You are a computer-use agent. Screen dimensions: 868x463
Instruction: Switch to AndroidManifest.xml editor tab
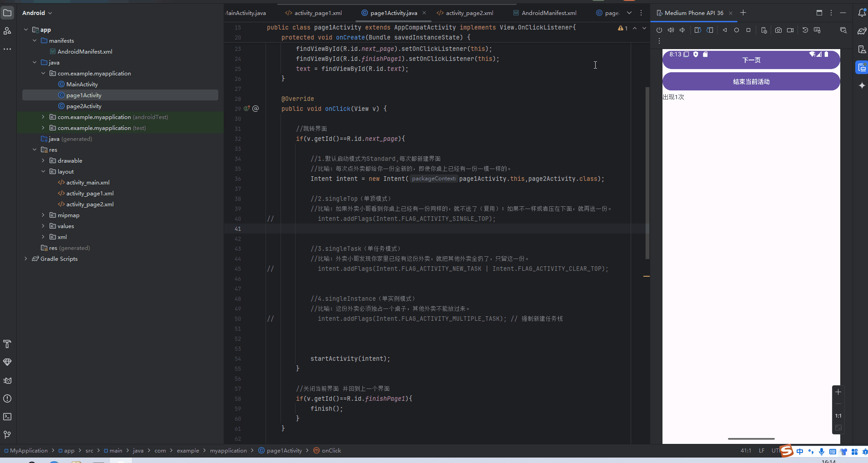point(545,13)
